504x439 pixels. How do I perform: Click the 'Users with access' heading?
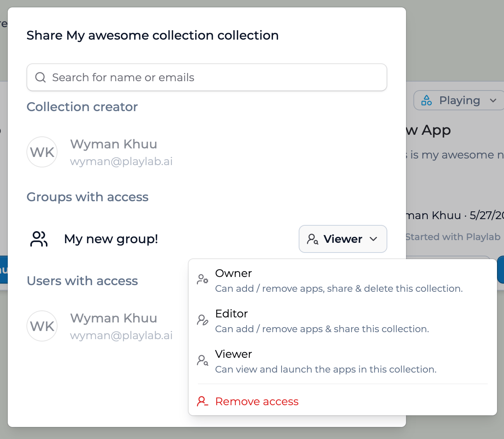click(x=82, y=281)
